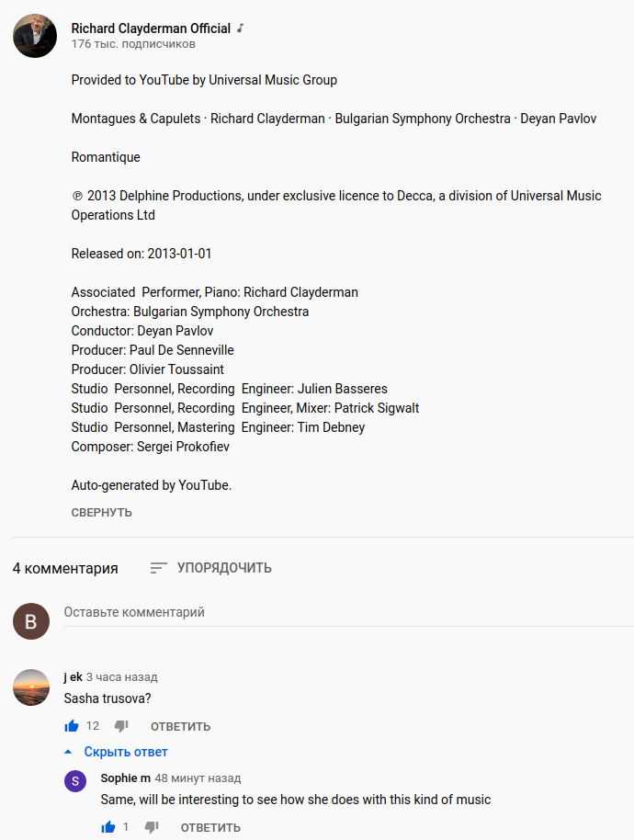Open Richard Clayderman Official channel name

[151, 28]
